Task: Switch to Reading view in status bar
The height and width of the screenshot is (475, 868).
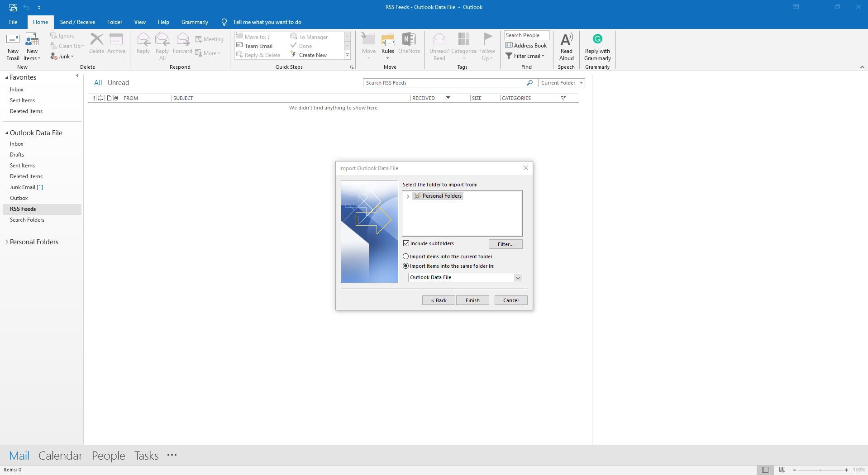Action: click(782, 470)
